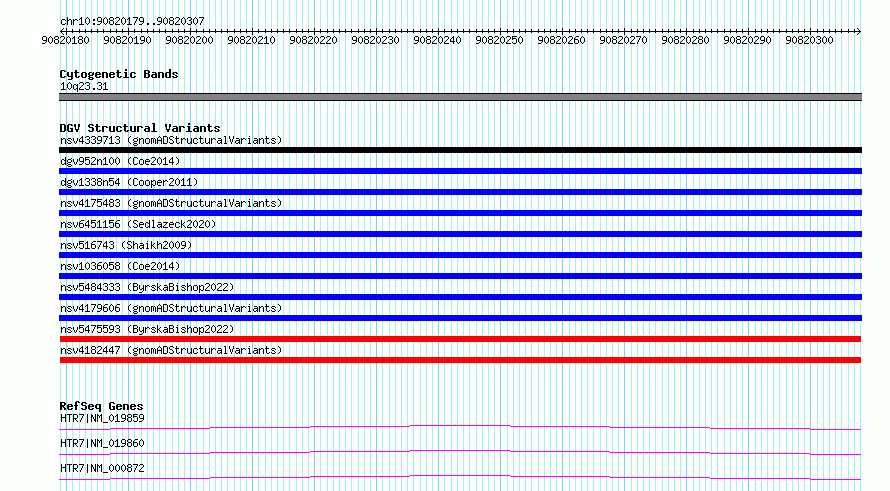Select the 90820290 ruler coordinate
This screenshot has width=890, height=491.
point(747,40)
